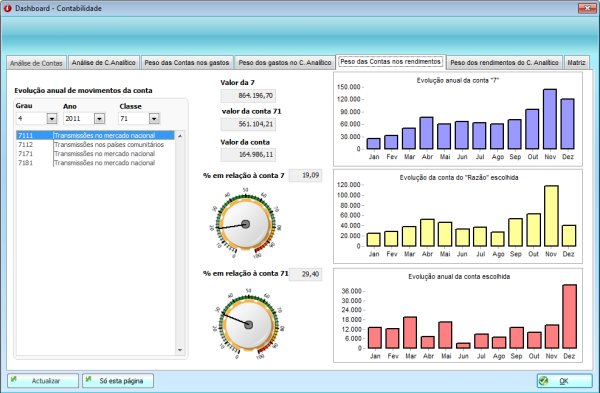The image size is (600, 393).
Task: Click the refresh icon on Actualizar
Action: (x=14, y=379)
